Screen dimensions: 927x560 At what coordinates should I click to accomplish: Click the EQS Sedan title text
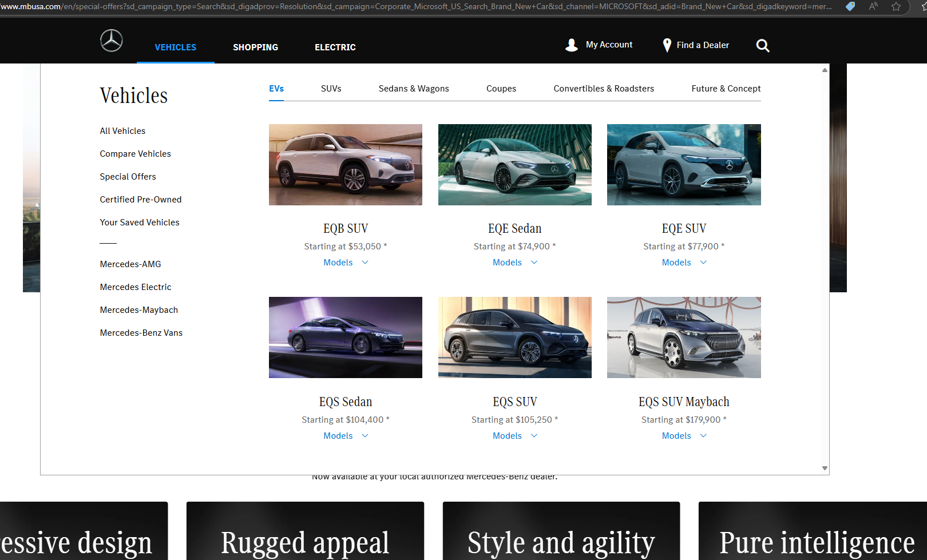(x=346, y=402)
